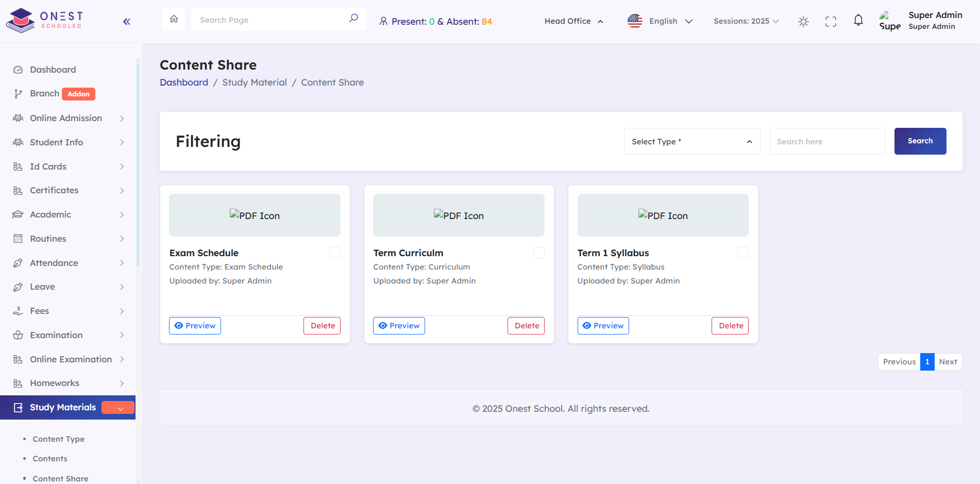
Task: Enter fullscreen using the expand icon
Action: click(x=831, y=21)
